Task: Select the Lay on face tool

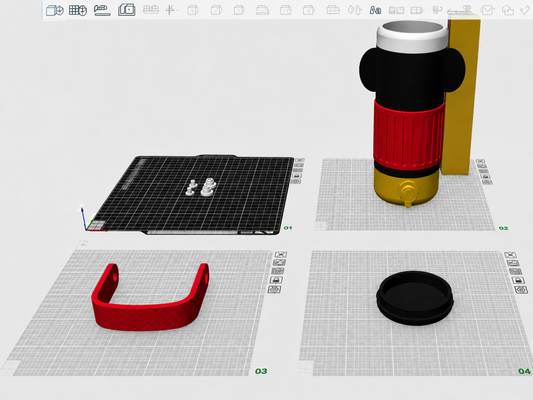Action: point(262,10)
